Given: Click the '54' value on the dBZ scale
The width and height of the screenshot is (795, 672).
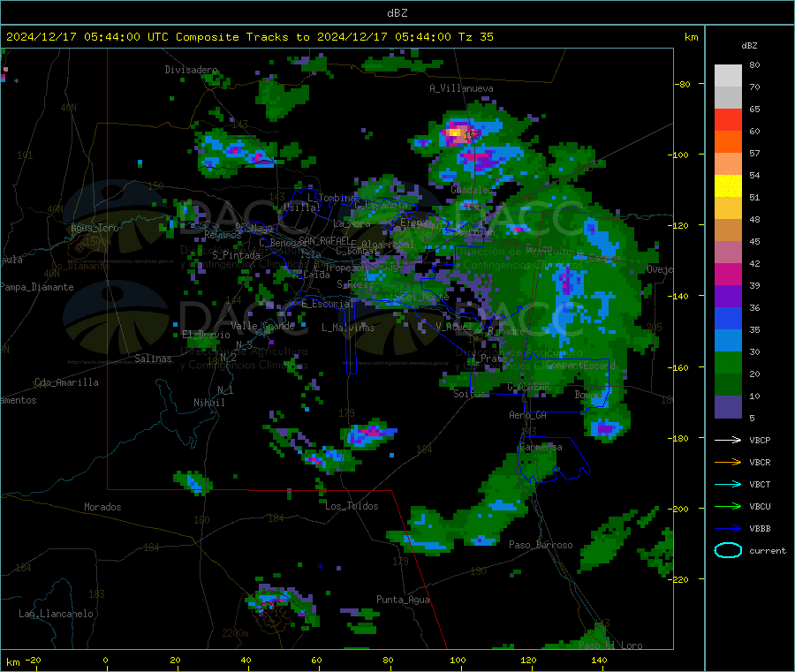Looking at the screenshot, I should [754, 176].
